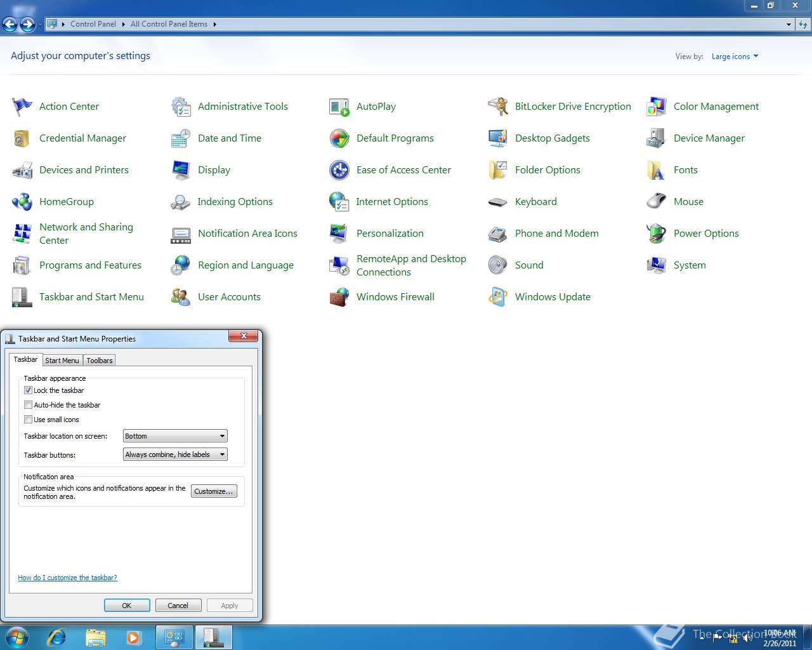Open the Mouse icon

[657, 202]
